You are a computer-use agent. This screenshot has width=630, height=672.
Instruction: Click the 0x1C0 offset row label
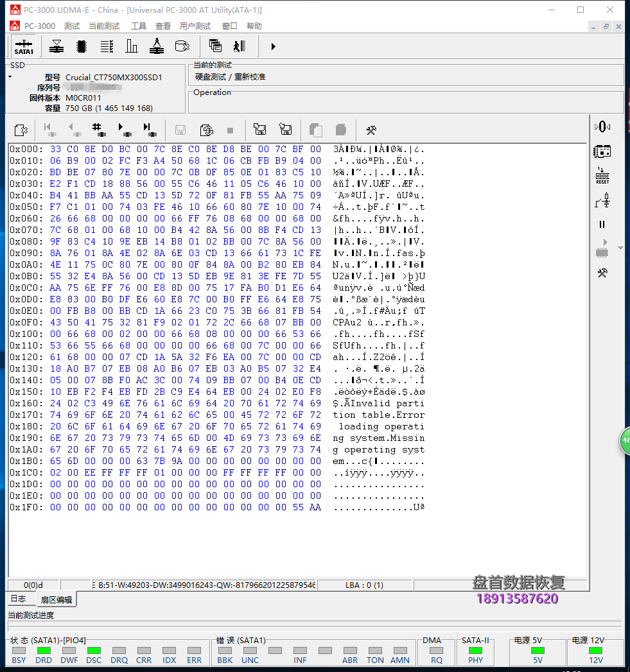(26, 472)
